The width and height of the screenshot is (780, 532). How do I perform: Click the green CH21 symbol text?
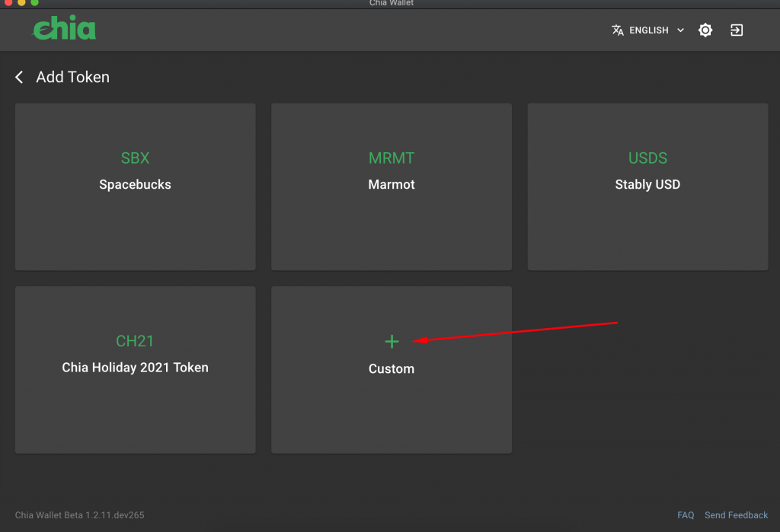pos(135,341)
